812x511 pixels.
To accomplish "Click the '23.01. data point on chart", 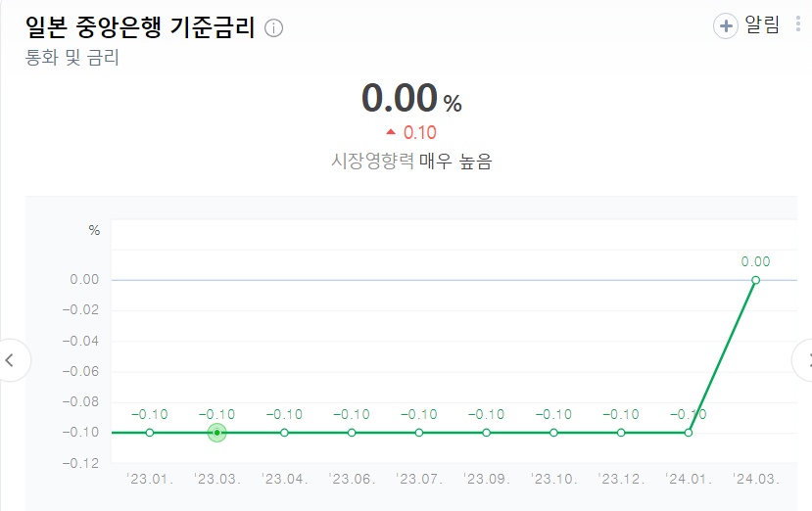I will coord(150,432).
